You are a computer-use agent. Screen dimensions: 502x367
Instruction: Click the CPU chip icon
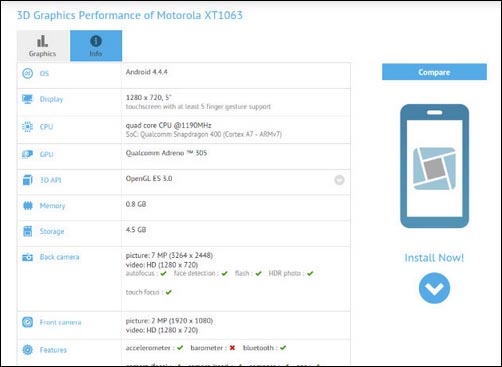click(x=28, y=127)
